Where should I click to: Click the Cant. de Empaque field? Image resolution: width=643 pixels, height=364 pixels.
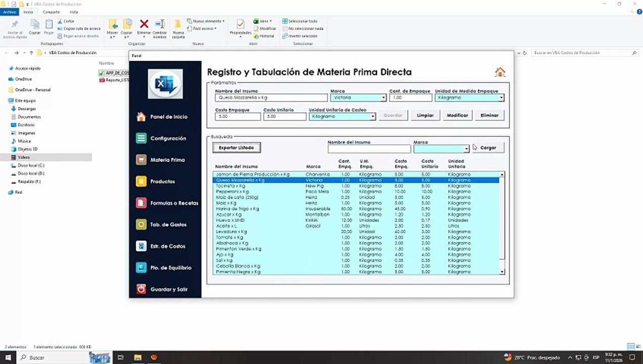pyautogui.click(x=411, y=98)
